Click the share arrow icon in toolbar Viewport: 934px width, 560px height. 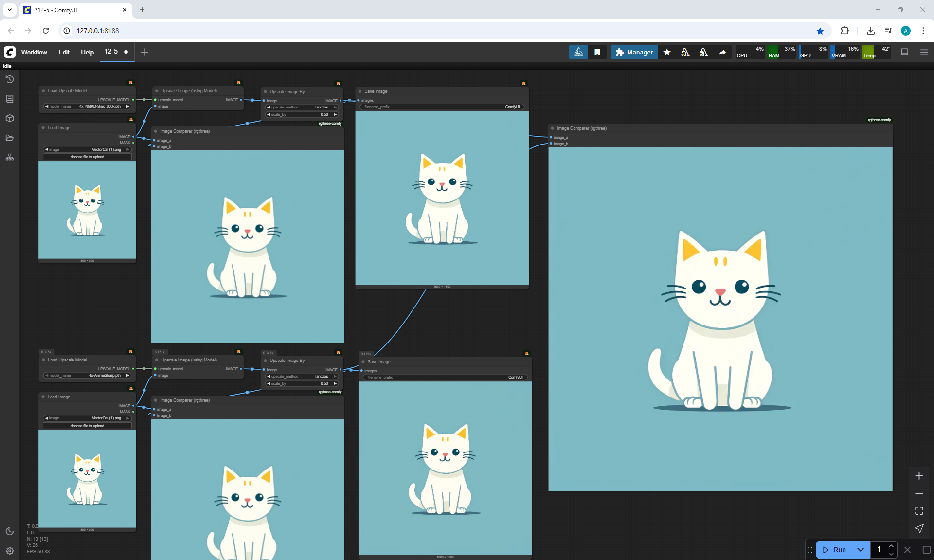point(722,52)
